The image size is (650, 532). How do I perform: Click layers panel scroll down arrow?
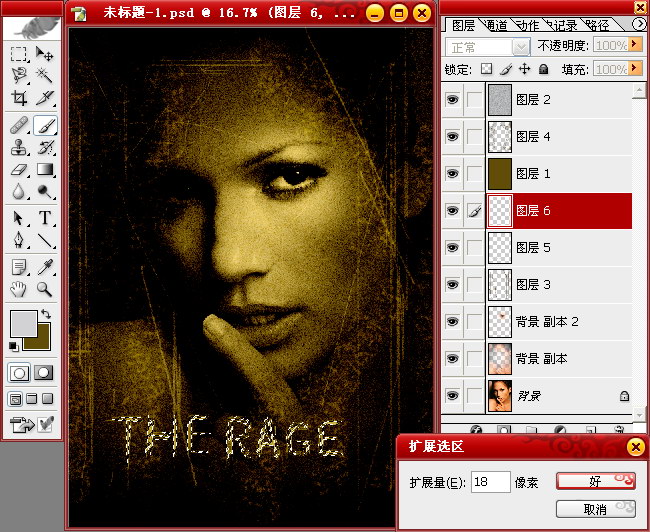pyautogui.click(x=639, y=414)
